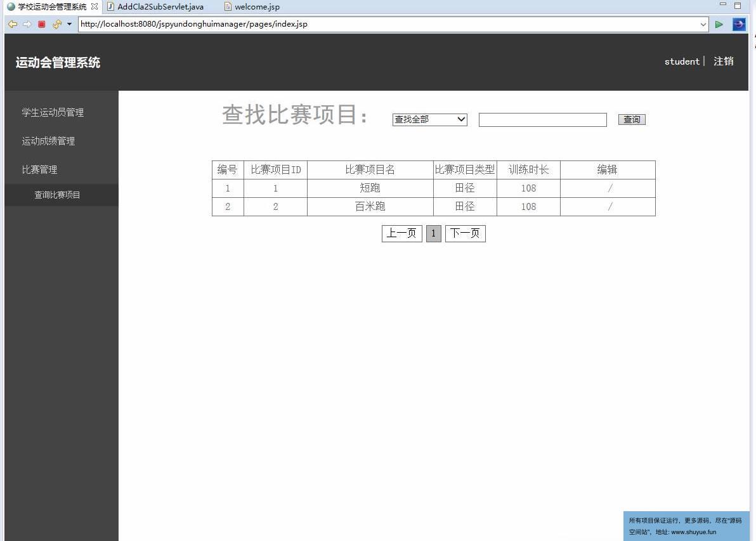This screenshot has height=541, width=756.
Task: Open 学生运动员管理 sidebar menu
Action: (53, 112)
